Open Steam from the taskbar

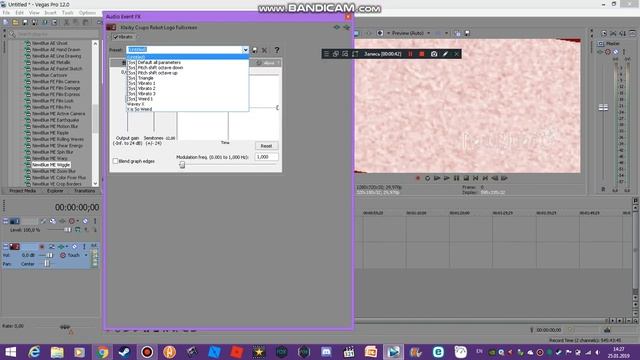124,352
